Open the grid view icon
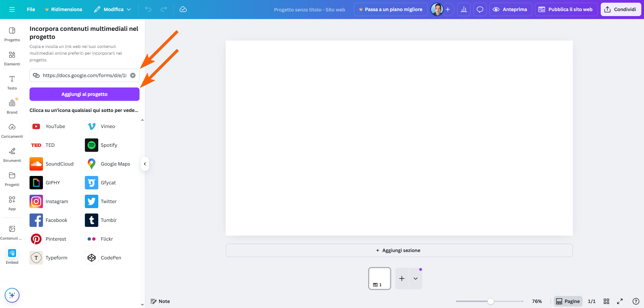Image resolution: width=644 pixels, height=308 pixels. (606, 301)
